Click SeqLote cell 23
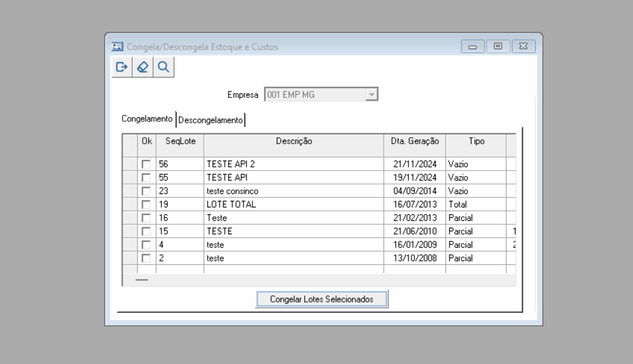 [180, 191]
